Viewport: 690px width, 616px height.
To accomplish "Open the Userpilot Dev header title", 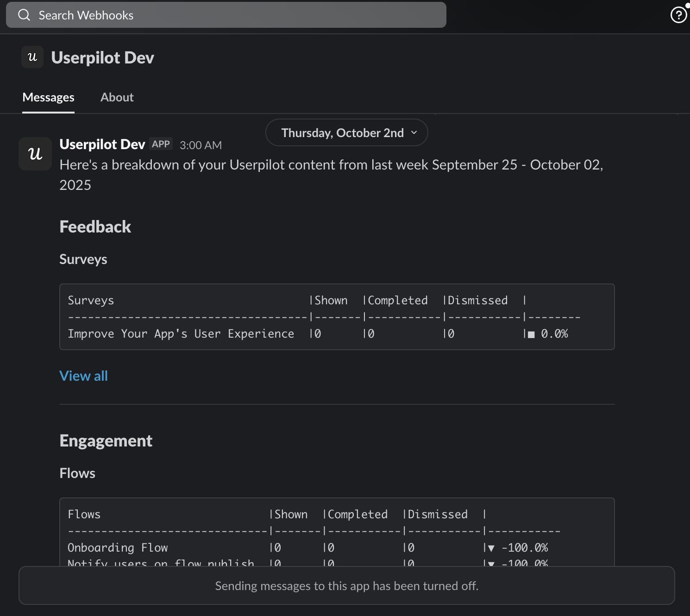I will coord(103,57).
